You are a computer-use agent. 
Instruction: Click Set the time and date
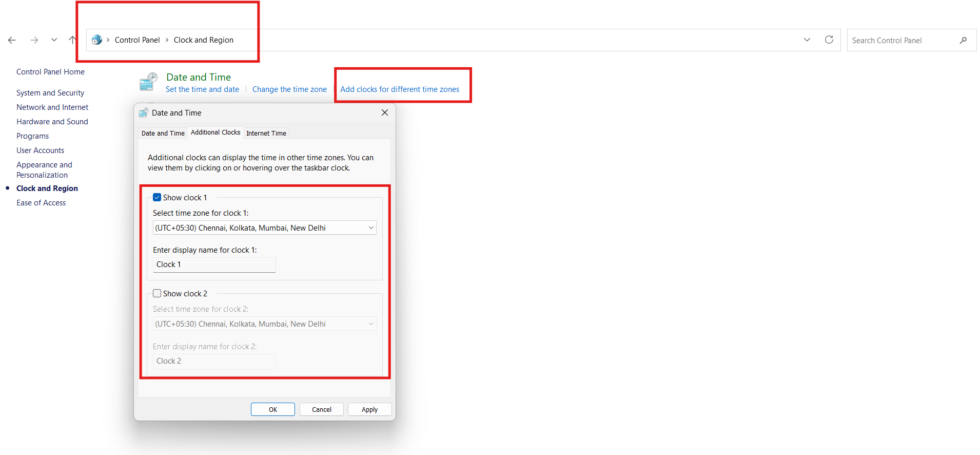coord(202,89)
